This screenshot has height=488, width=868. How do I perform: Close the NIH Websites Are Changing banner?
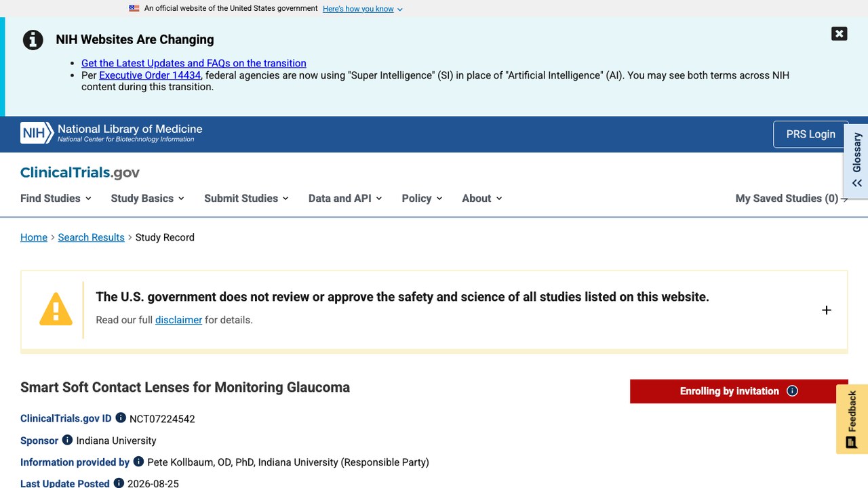coord(839,34)
